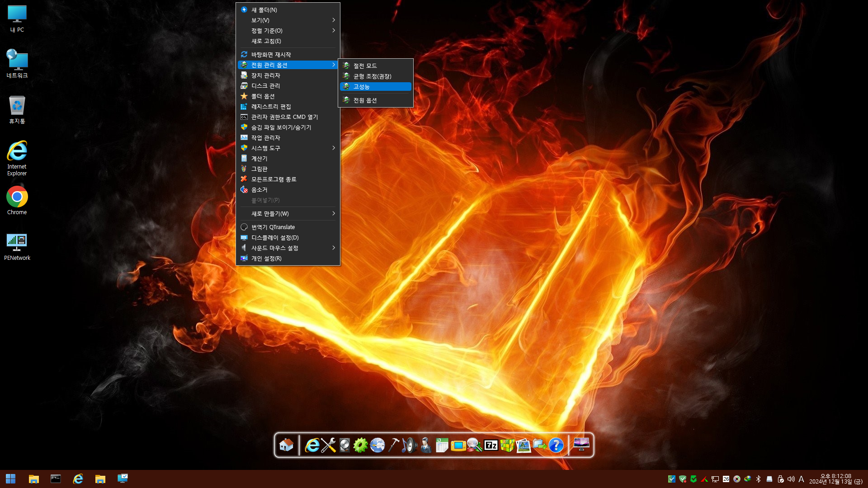Click the taskbar clock showing 8:12:08
Image resolution: width=868 pixels, height=488 pixels.
pyautogui.click(x=836, y=479)
